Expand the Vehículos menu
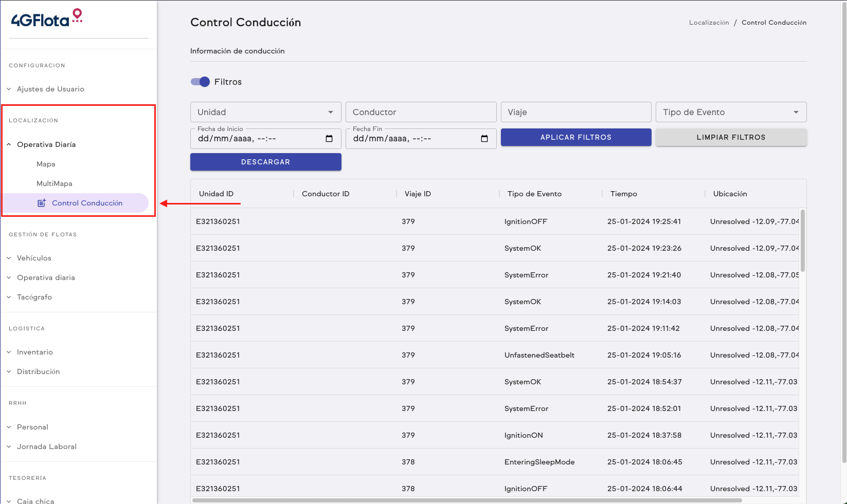This screenshot has width=847, height=504. (x=34, y=258)
